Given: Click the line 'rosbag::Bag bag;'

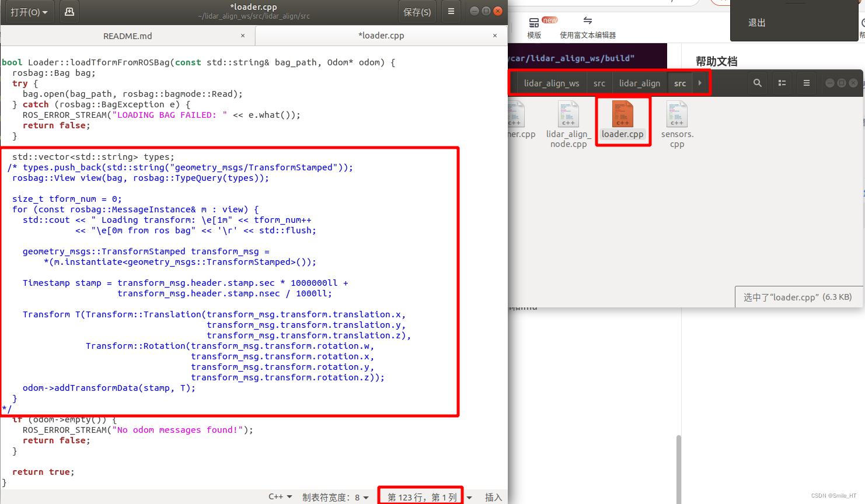Looking at the screenshot, I should 54,73.
